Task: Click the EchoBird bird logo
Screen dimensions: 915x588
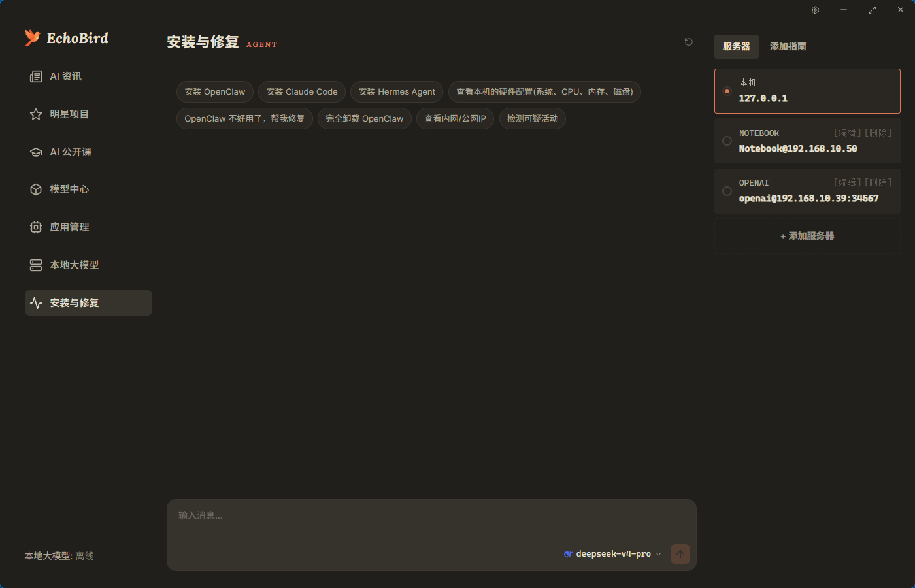Action: coord(33,38)
